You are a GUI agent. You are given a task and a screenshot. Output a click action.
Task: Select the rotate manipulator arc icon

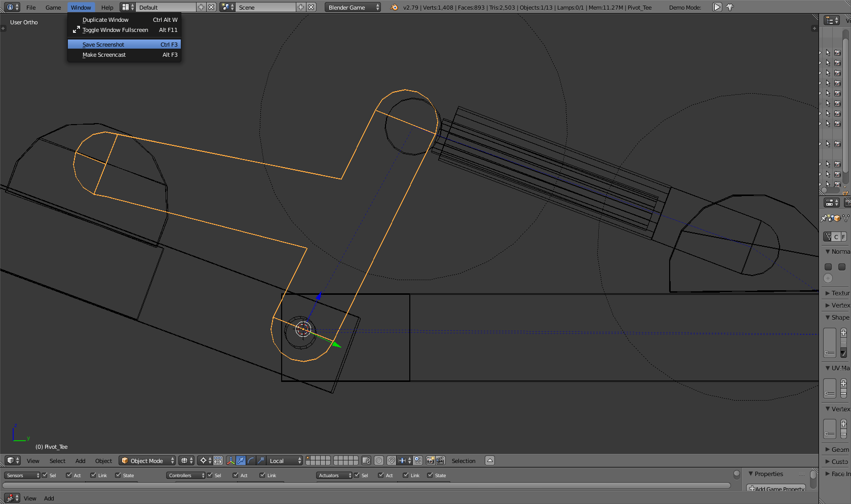pos(251,460)
